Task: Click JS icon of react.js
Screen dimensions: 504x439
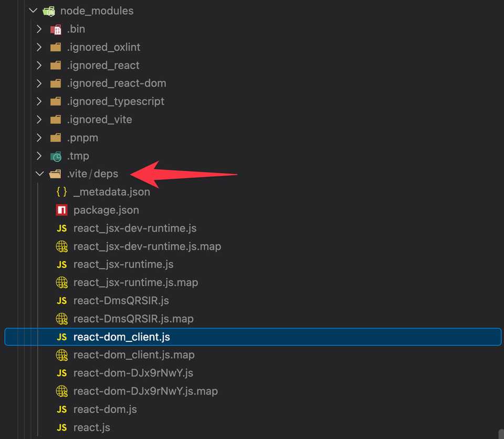Action: tap(62, 427)
